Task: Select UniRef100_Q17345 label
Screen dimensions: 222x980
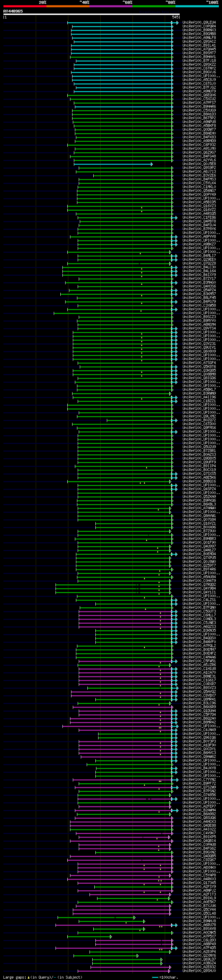Action: [199, 883]
